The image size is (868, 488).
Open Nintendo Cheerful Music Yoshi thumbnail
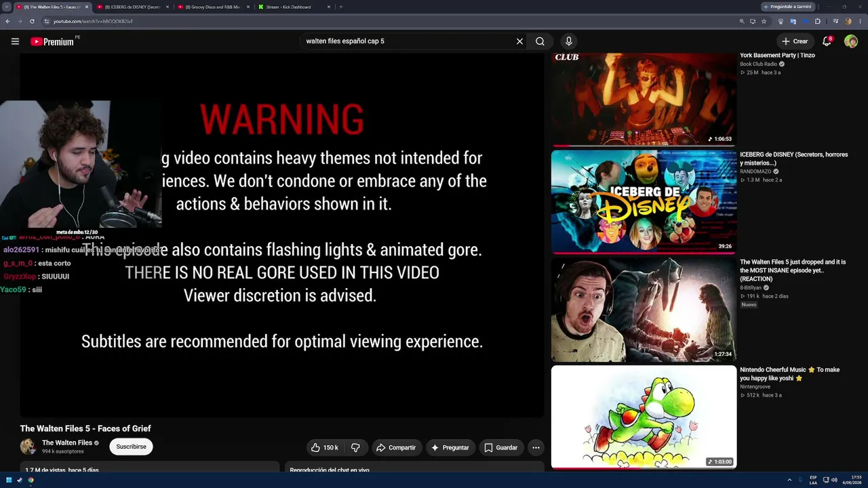644,417
